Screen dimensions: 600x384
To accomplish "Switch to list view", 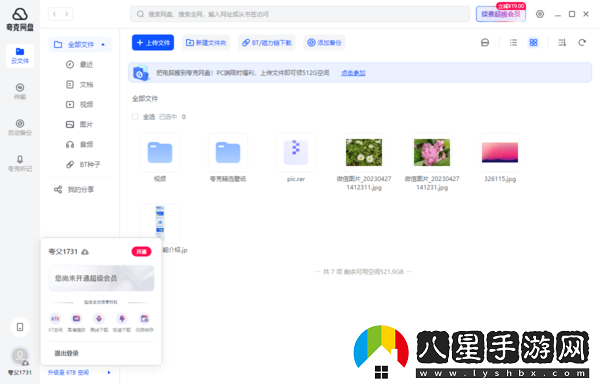I will tap(514, 42).
